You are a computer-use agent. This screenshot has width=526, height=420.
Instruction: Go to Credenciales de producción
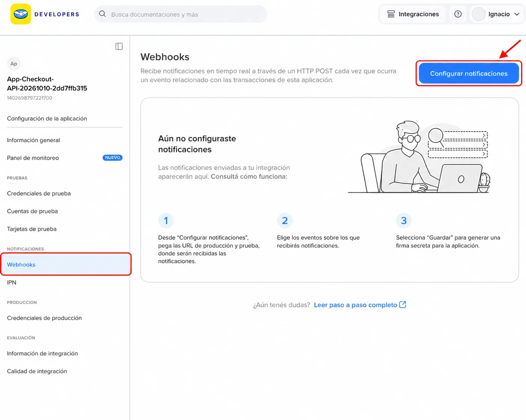[44, 318]
